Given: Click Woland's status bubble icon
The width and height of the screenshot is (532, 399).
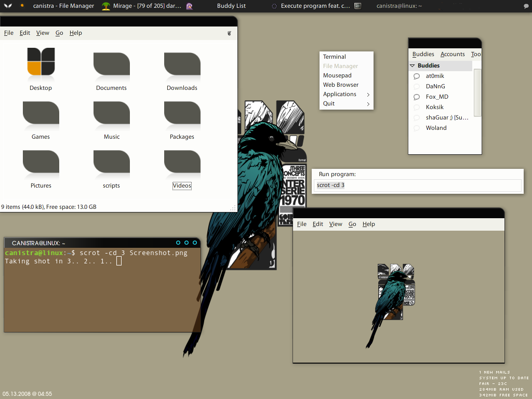Looking at the screenshot, I should pos(417,128).
